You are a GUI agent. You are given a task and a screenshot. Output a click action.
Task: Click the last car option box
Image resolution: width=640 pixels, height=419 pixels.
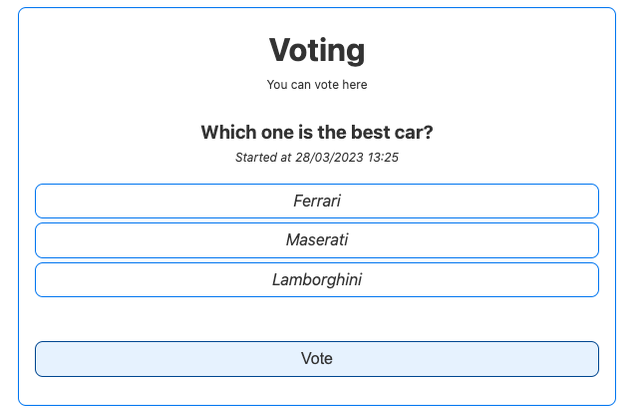pos(317,280)
